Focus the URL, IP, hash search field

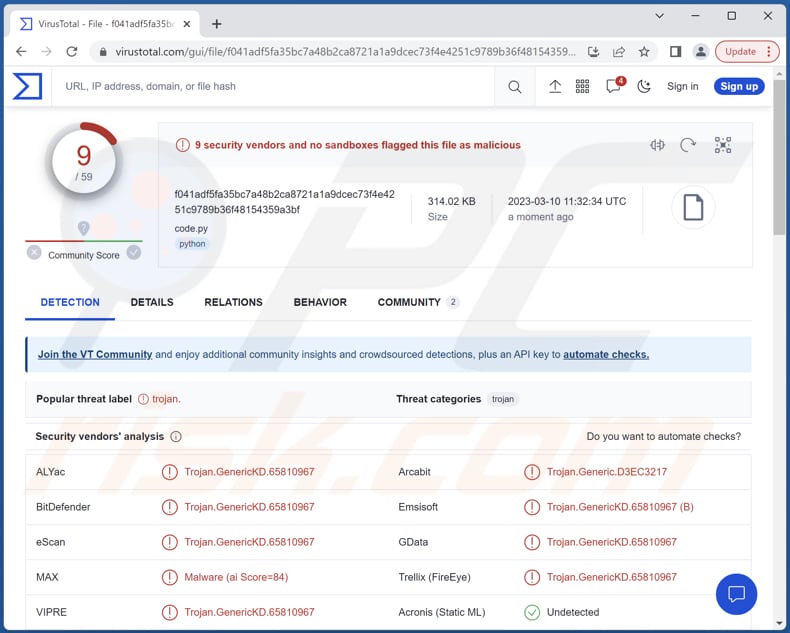click(273, 87)
